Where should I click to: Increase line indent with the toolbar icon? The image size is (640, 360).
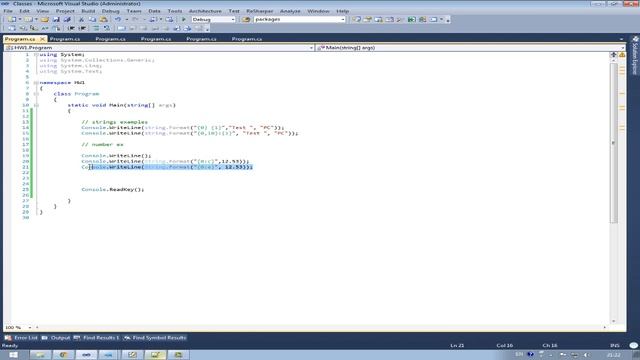[x=82, y=28]
